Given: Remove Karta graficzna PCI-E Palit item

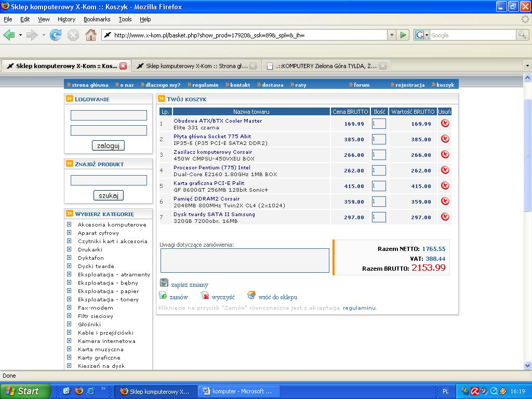Looking at the screenshot, I should (x=445, y=185).
